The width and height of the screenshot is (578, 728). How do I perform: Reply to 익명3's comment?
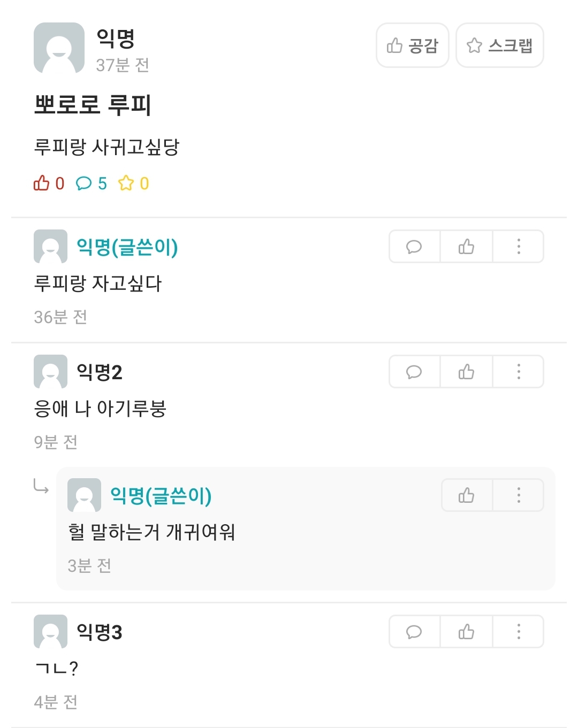click(414, 632)
